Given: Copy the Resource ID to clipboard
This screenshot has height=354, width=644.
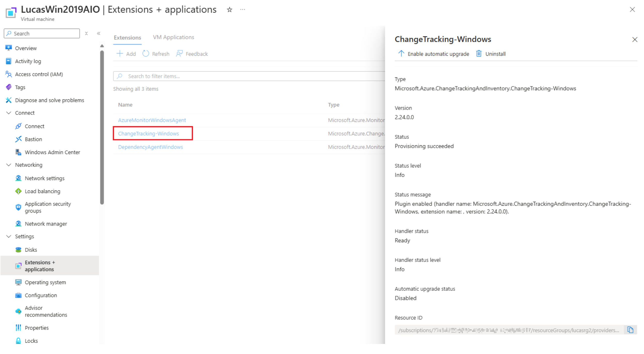Looking at the screenshot, I should coord(630,330).
